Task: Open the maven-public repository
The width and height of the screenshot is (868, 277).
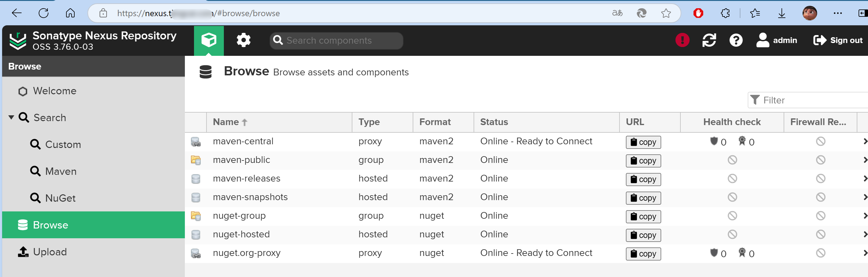Action: pos(241,160)
